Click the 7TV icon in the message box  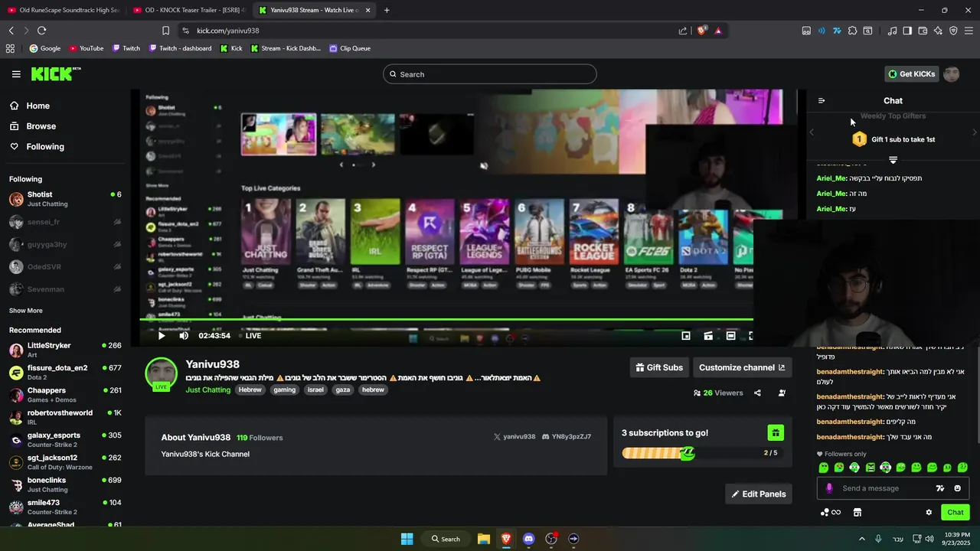click(940, 488)
